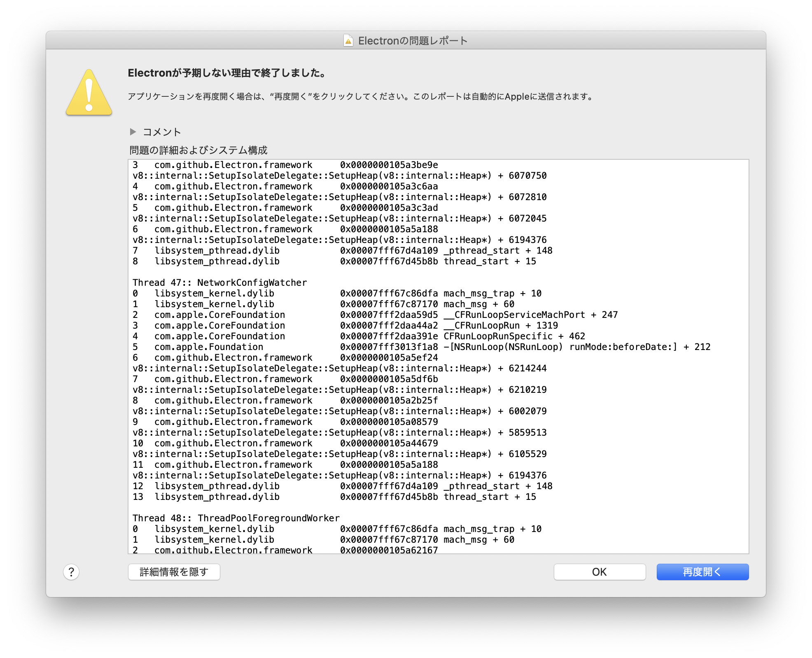Click the help question mark button
812x658 pixels.
[71, 572]
